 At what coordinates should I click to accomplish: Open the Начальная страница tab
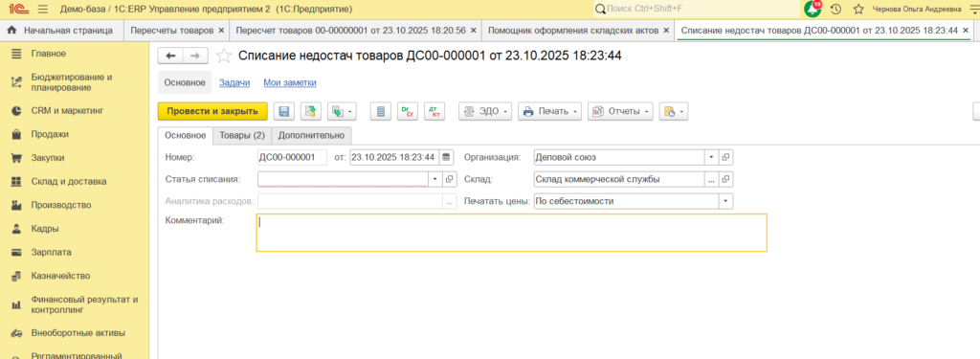coord(60,30)
